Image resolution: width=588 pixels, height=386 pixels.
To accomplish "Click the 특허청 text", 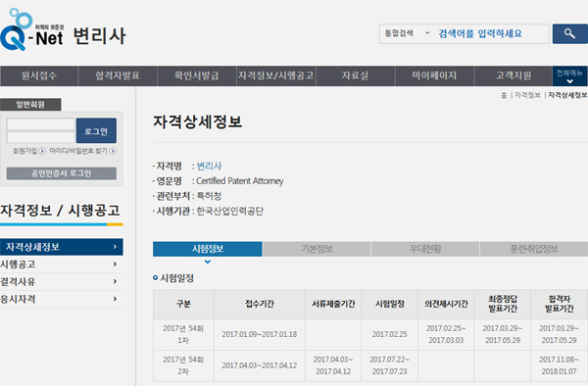I will 209,196.
